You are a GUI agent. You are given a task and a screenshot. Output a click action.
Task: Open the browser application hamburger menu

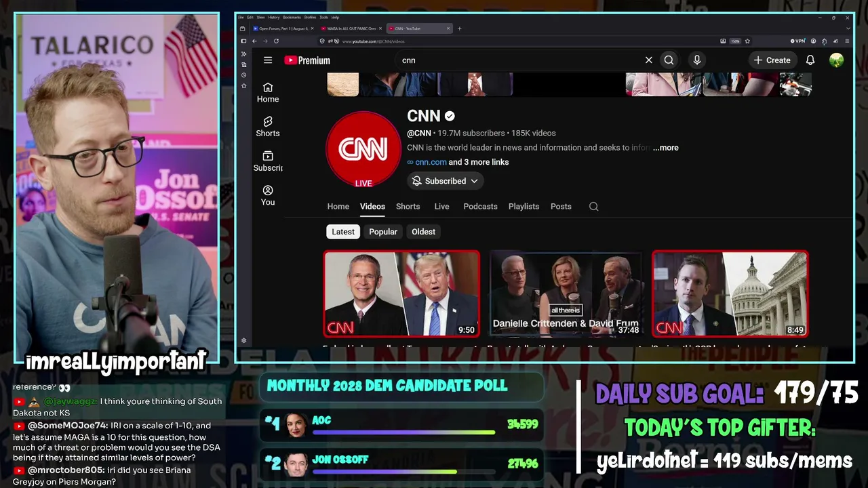[847, 41]
